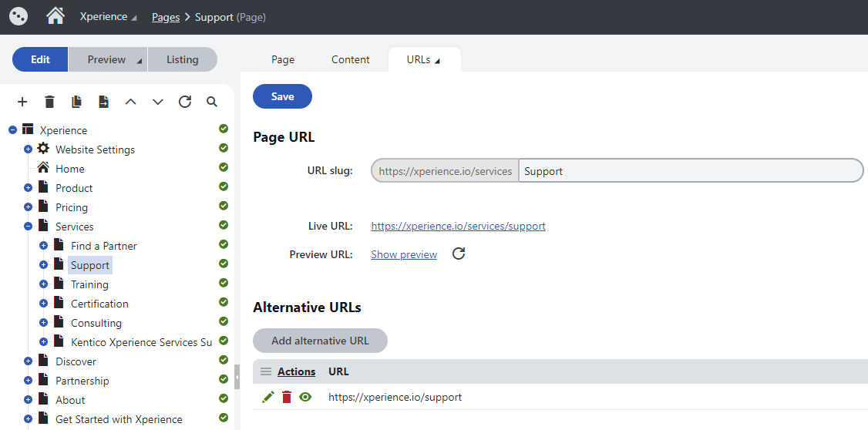Viewport: 868px width, 430px height.
Task: Open the URLs tab
Action: tap(424, 60)
